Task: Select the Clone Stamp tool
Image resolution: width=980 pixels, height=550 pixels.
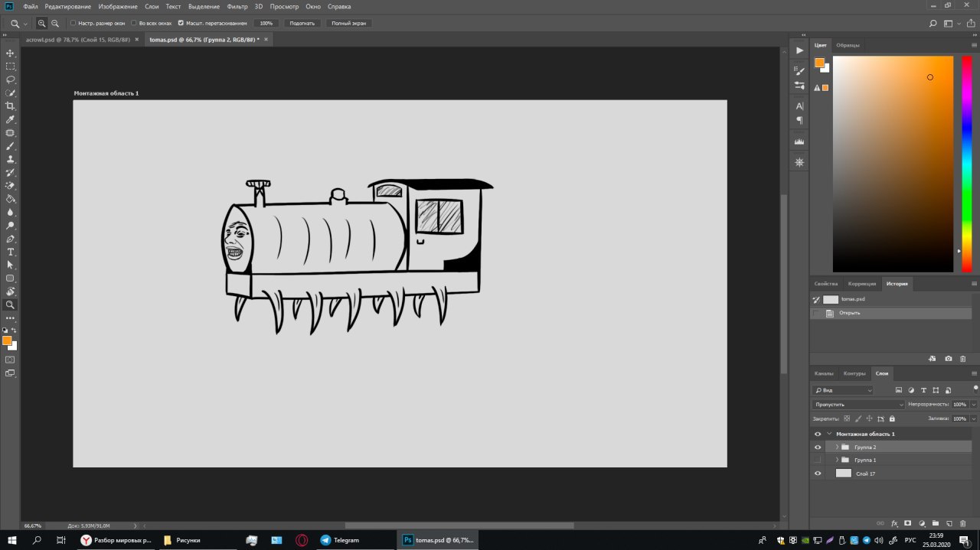Action: click(11, 159)
